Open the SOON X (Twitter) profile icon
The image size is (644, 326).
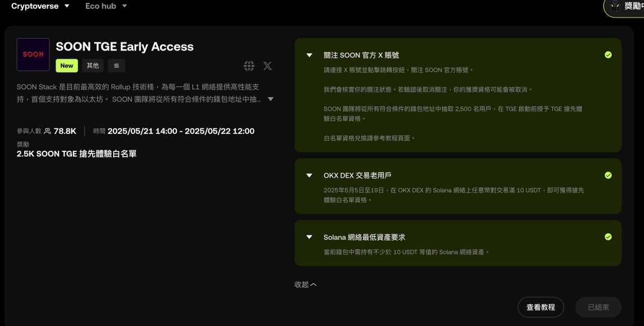(x=267, y=66)
